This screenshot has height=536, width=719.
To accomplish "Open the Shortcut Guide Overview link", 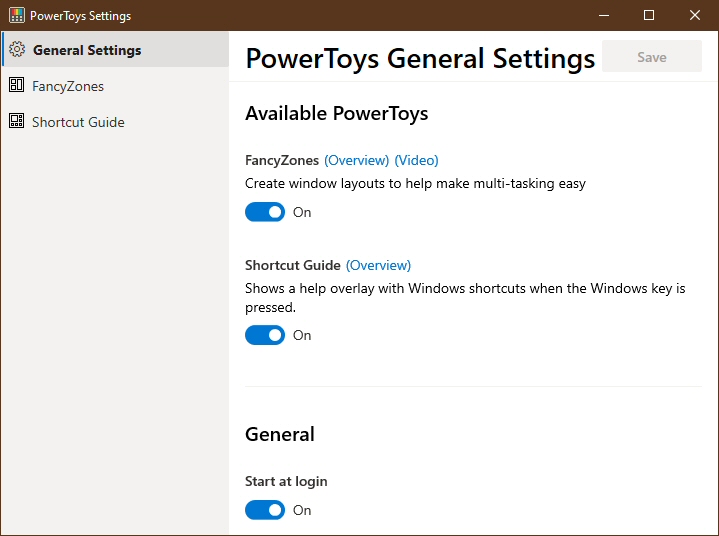I will point(378,265).
